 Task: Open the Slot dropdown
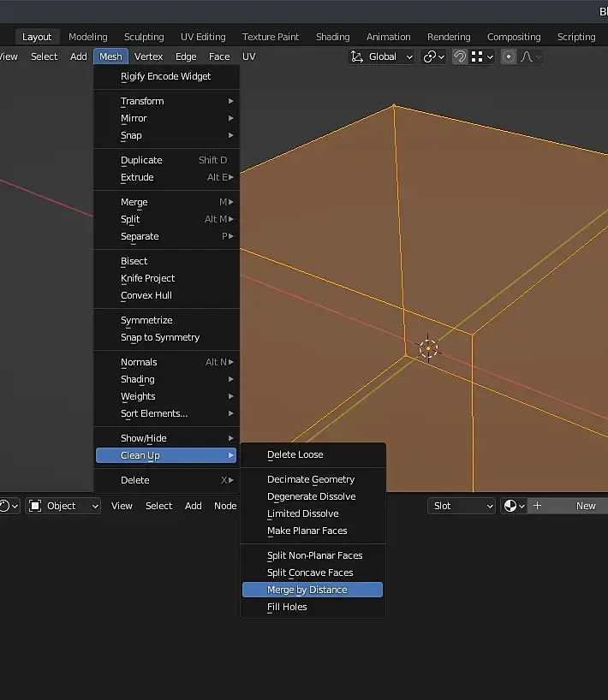[462, 506]
